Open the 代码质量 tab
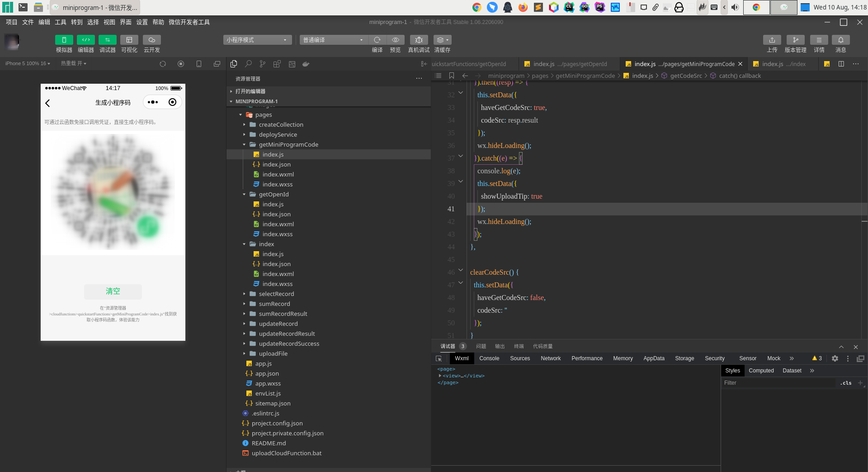This screenshot has width=868, height=472. 542,346
